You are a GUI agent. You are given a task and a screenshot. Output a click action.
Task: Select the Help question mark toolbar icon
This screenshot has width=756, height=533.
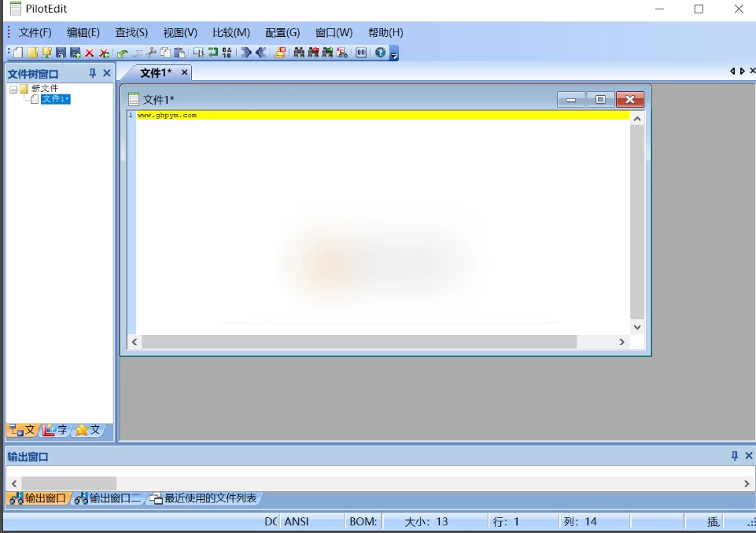click(x=380, y=53)
